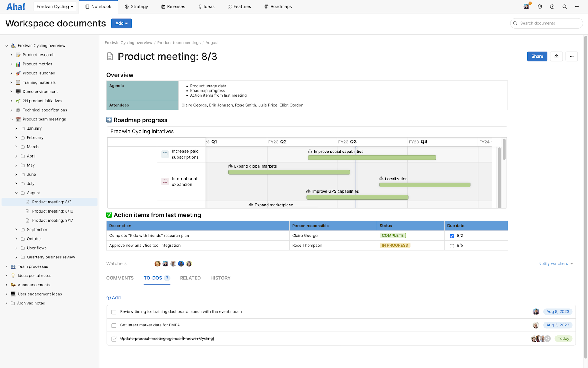Image resolution: width=588 pixels, height=368 pixels.
Task: Open the Notify watchers dropdown
Action: (x=556, y=263)
